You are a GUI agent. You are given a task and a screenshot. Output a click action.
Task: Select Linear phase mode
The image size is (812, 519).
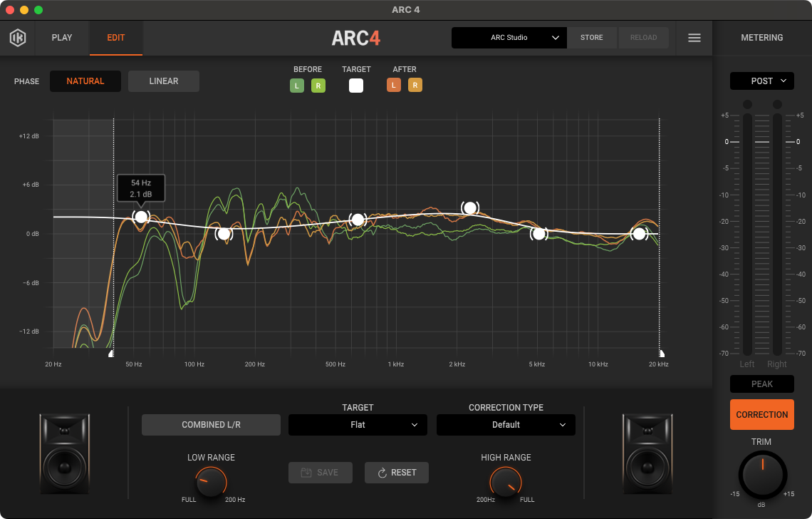164,81
